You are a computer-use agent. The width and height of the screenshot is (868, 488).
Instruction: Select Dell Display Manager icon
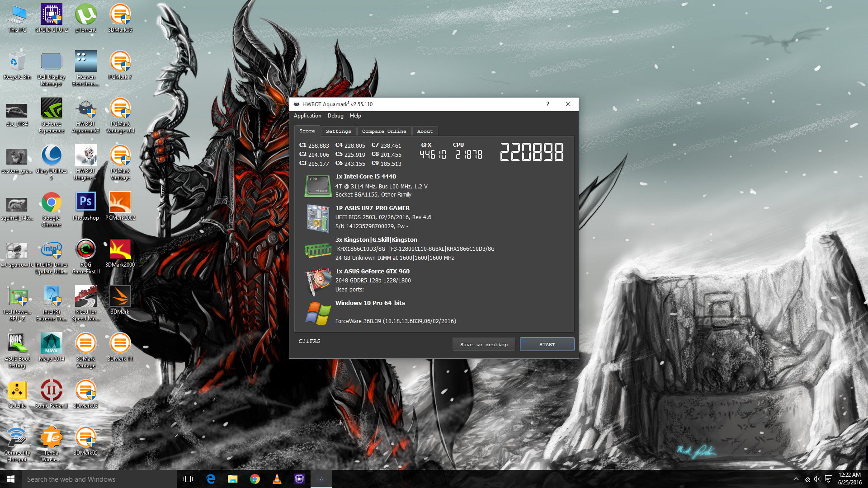[x=52, y=69]
